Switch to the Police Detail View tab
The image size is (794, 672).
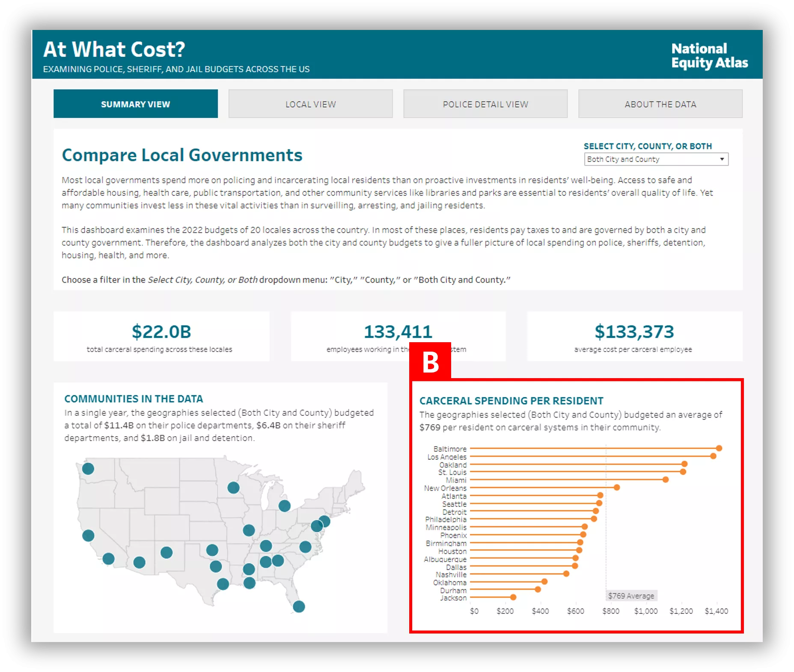[x=485, y=104]
